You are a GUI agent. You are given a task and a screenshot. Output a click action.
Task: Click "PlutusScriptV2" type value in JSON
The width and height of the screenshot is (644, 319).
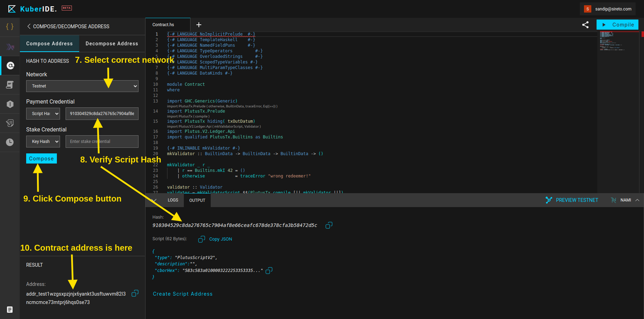click(x=196, y=258)
